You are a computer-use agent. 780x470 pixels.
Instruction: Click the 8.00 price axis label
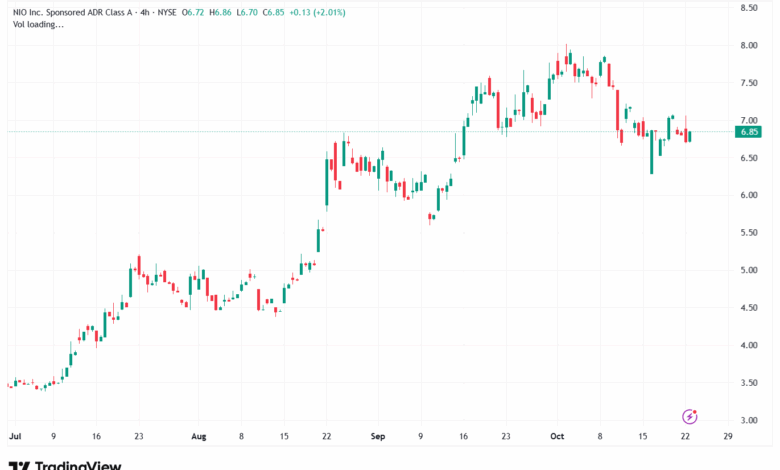[749, 45]
